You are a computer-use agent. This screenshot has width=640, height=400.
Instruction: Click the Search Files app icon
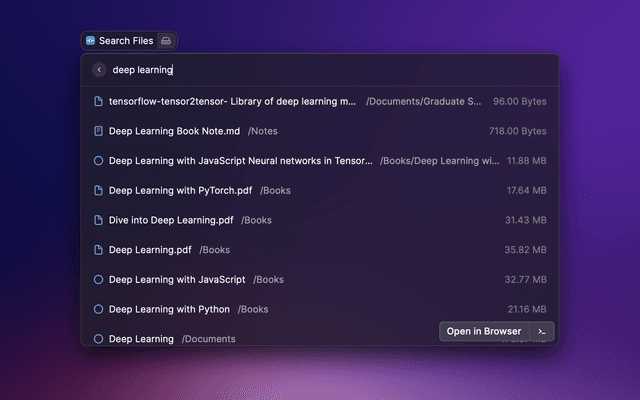90,41
